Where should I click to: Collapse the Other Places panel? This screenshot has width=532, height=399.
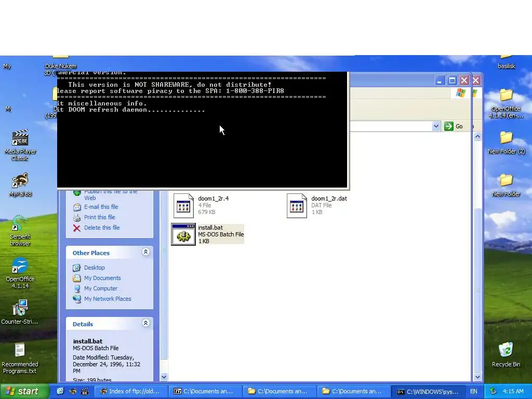click(x=145, y=252)
